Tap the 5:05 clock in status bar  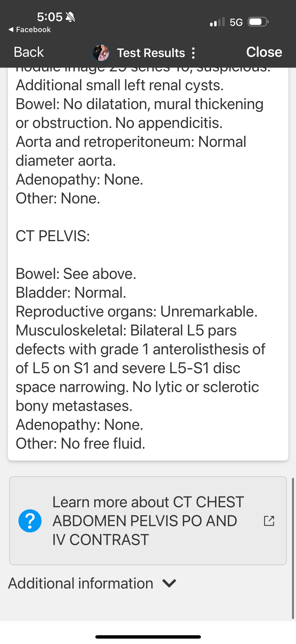[50, 17]
